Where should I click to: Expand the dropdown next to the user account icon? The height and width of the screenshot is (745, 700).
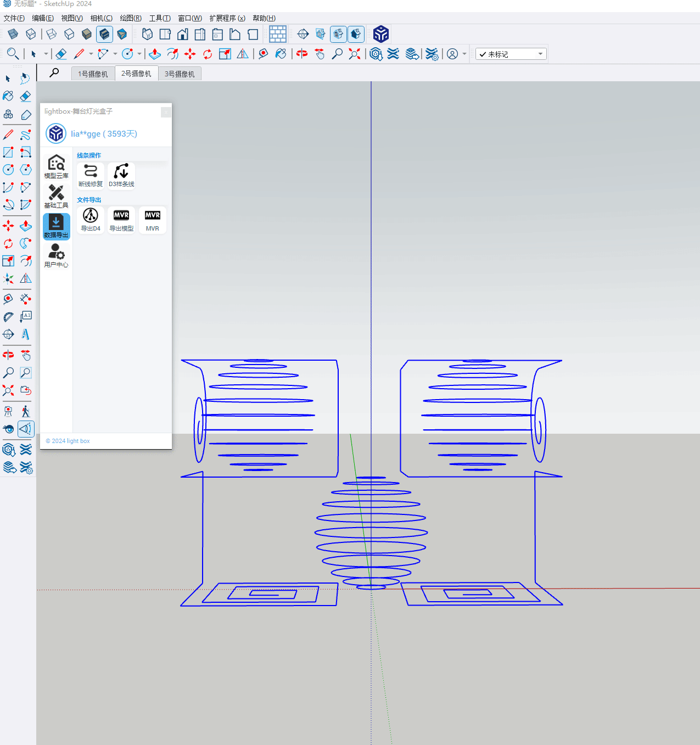[464, 54]
